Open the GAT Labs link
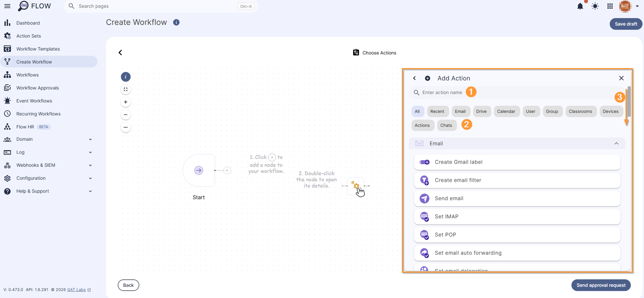Viewport: 644px width, 298px height. pos(79,290)
